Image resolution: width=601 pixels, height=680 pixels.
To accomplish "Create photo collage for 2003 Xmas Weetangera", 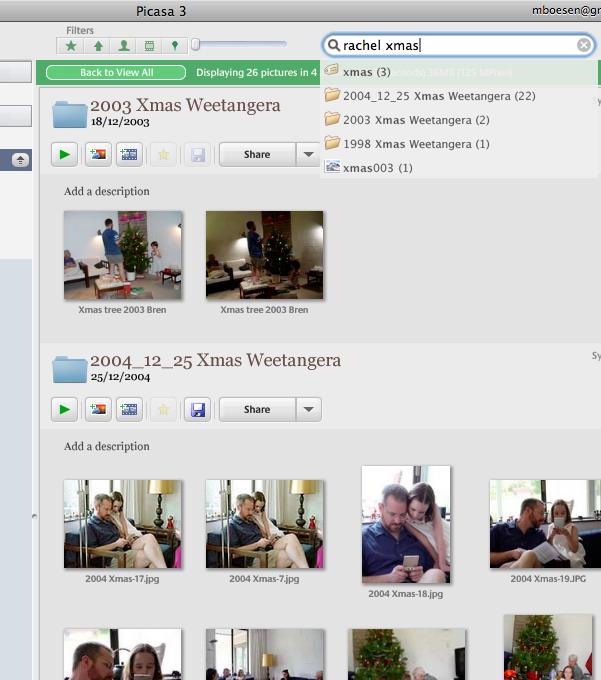I will pyautogui.click(x=98, y=154).
